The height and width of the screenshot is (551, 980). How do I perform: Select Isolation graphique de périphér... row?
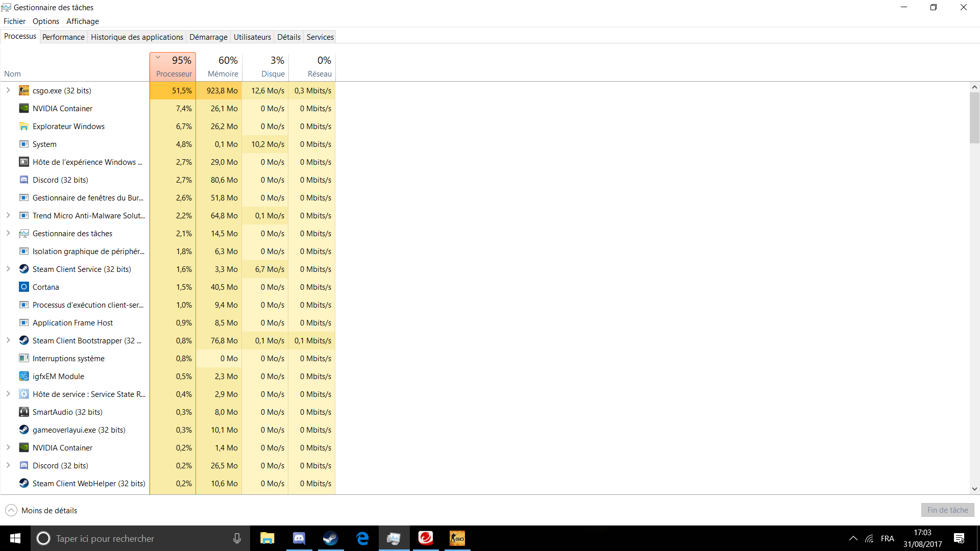click(x=168, y=252)
